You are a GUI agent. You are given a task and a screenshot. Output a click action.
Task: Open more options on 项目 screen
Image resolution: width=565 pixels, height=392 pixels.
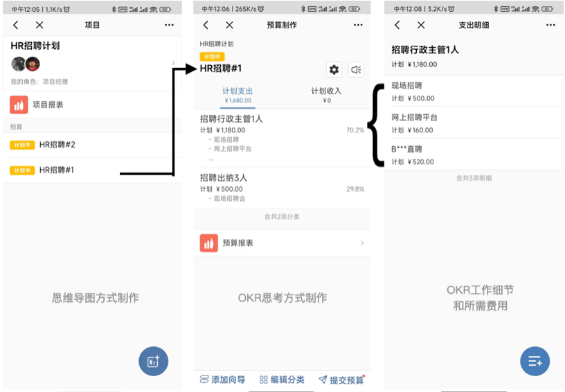click(x=169, y=25)
